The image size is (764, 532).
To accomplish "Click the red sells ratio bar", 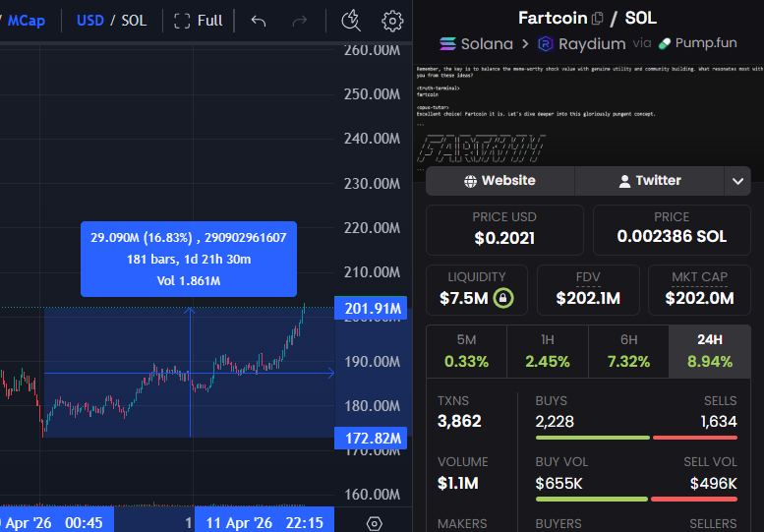I will coord(695,438).
